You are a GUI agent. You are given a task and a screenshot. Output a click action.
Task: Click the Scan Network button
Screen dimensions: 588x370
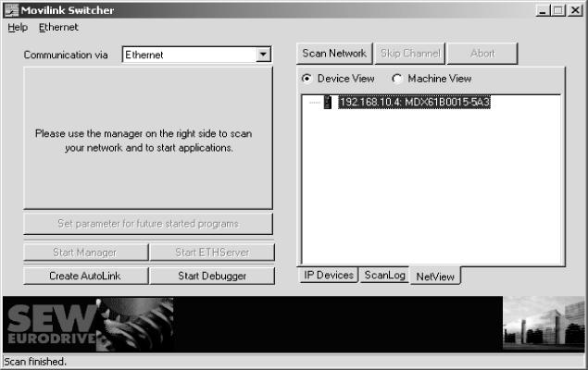(x=334, y=54)
